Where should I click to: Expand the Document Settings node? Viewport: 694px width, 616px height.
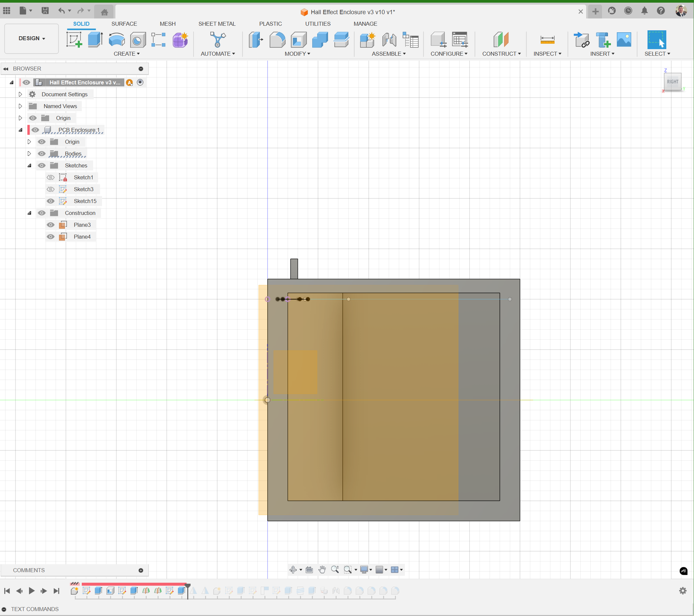pyautogui.click(x=20, y=94)
